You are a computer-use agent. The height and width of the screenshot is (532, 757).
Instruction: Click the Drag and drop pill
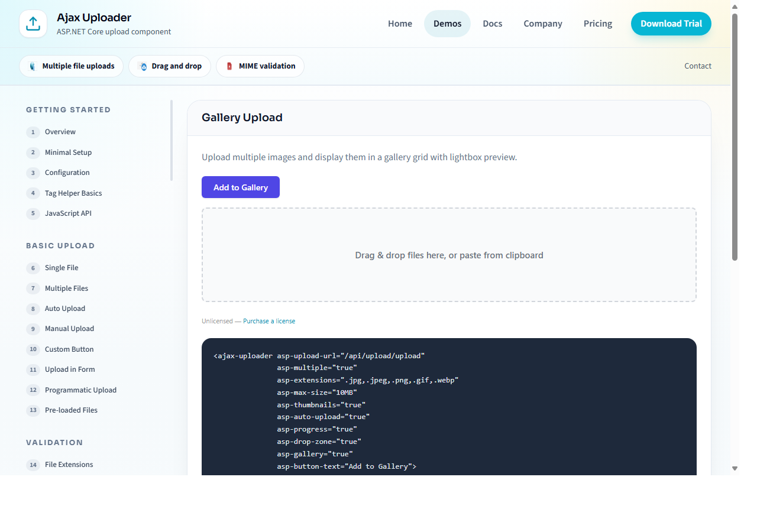170,66
